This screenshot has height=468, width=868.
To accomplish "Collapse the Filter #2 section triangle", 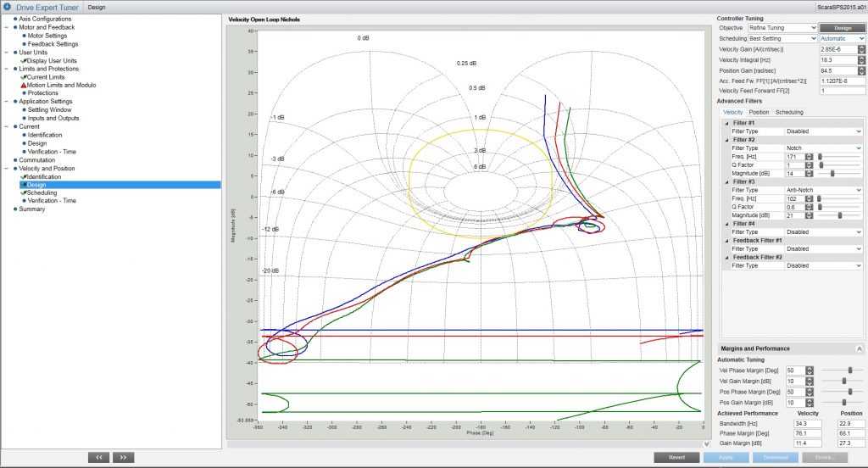I will tap(726, 140).
